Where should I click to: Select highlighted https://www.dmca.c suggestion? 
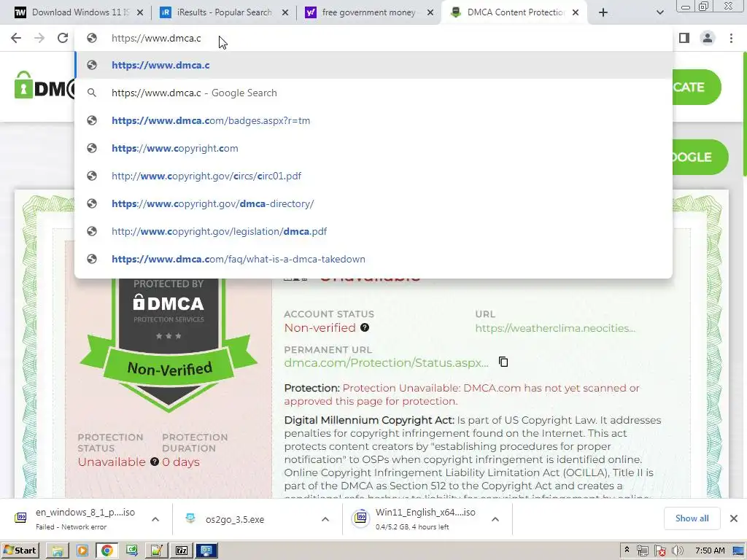(373, 65)
